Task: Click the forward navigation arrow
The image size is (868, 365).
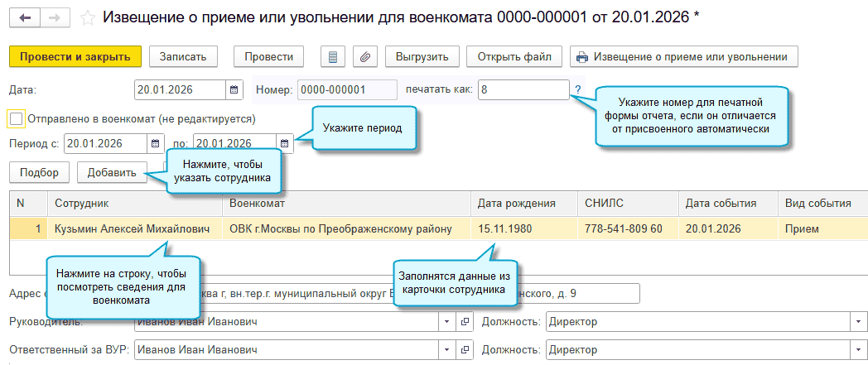Action: 55,17
